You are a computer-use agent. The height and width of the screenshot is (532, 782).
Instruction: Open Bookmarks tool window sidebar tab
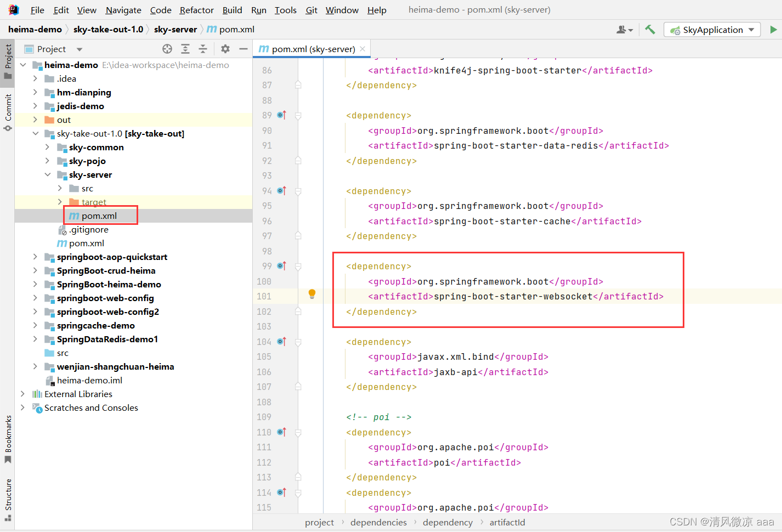tap(8, 439)
